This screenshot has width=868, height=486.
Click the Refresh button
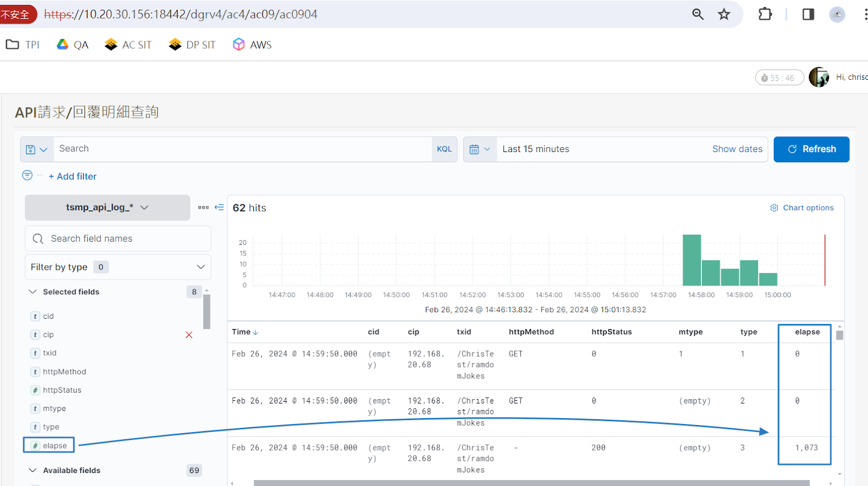point(811,149)
